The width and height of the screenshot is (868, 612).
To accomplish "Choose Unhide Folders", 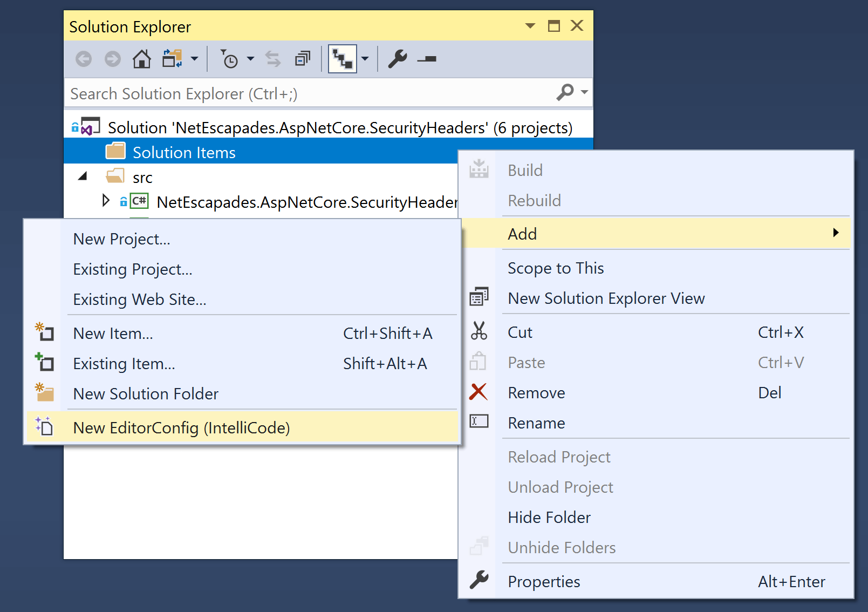I will (x=656, y=548).
